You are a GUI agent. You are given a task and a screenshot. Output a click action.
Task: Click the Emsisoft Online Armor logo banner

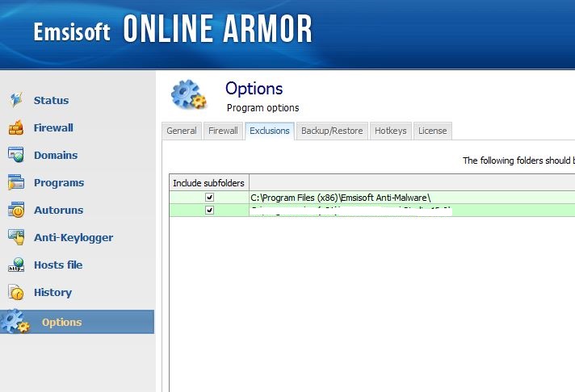tap(172, 29)
